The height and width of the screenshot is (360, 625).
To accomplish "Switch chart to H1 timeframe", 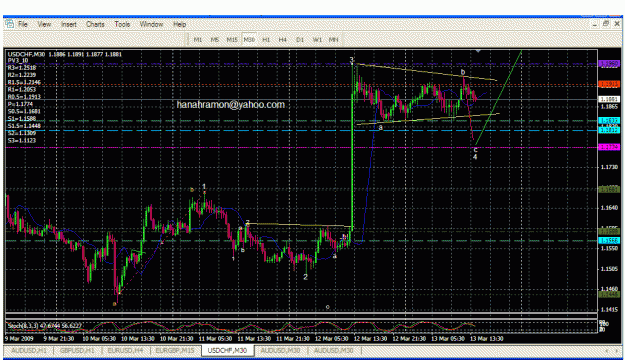I will point(266,39).
